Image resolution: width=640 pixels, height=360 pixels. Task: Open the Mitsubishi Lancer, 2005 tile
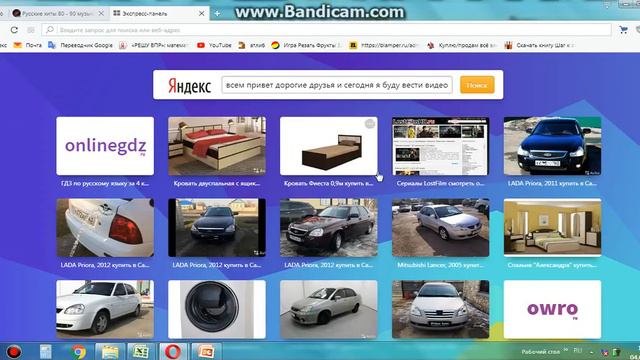point(440,227)
